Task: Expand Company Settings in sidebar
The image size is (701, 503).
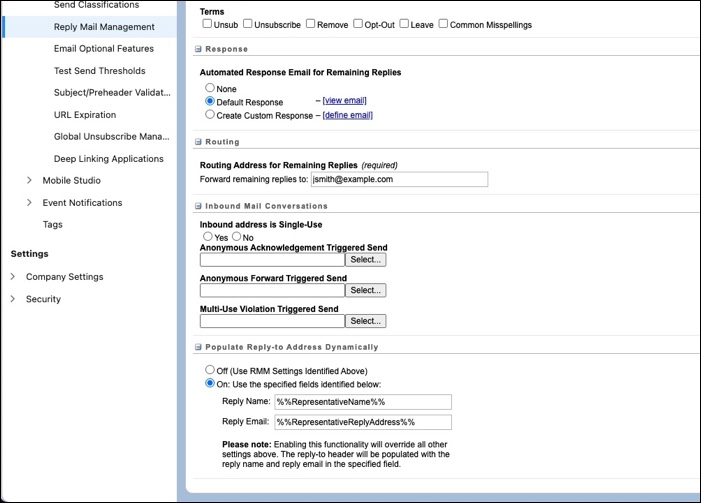Action: click(x=13, y=277)
